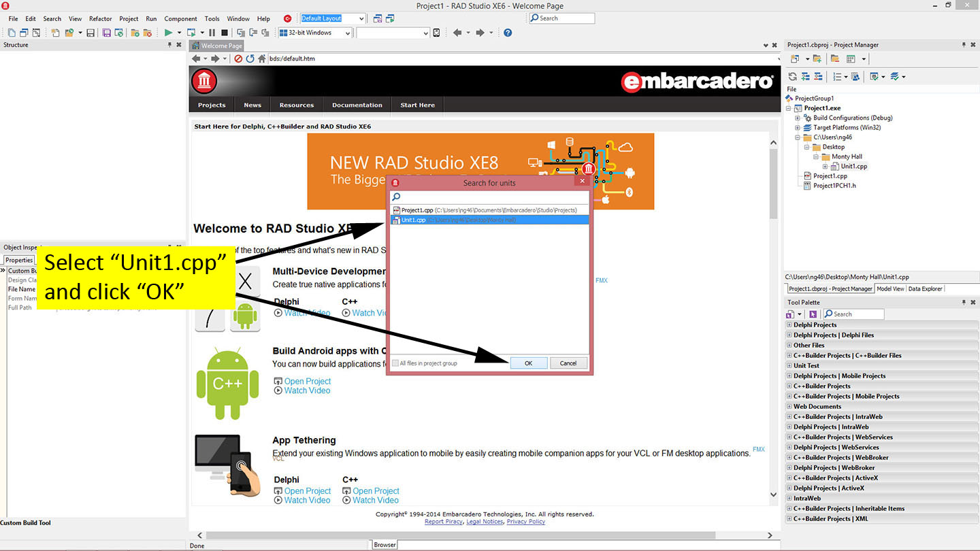Click the Pause program toolbar icon
980x551 pixels.
click(x=212, y=33)
